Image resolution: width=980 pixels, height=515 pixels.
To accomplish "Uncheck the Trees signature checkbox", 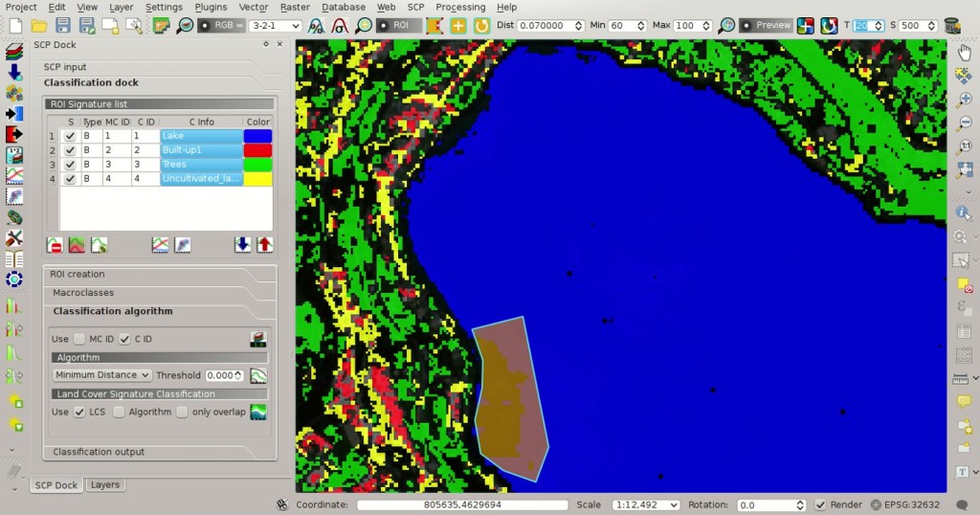I will pyautogui.click(x=70, y=165).
